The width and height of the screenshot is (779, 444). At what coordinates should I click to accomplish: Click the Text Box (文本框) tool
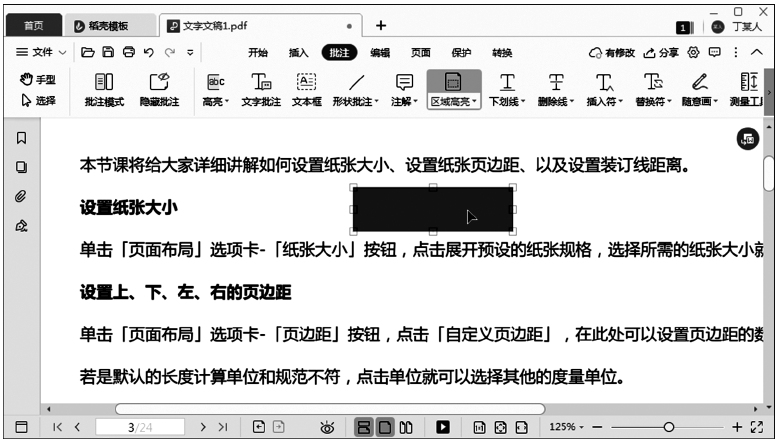coord(307,88)
